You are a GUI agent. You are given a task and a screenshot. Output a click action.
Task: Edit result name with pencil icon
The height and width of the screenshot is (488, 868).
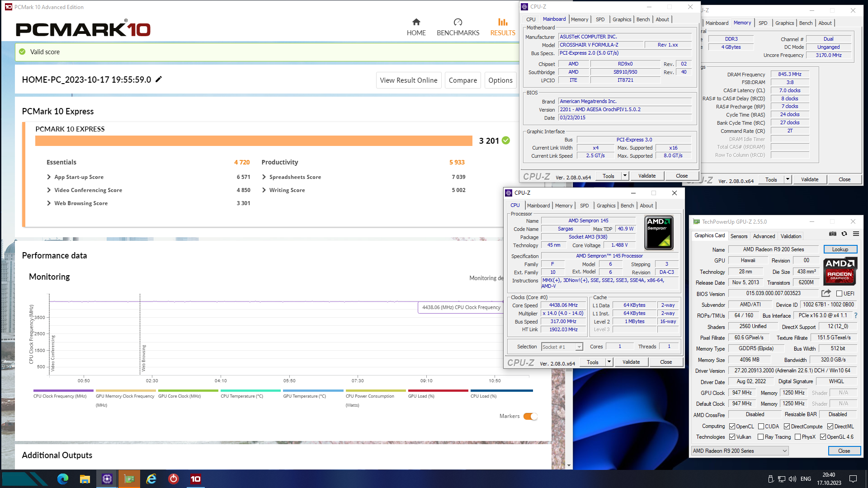tap(159, 80)
